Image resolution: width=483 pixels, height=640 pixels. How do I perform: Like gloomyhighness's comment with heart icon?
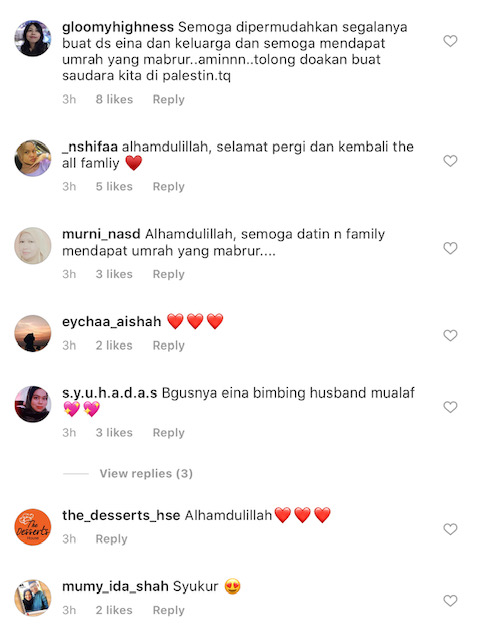coord(450,41)
